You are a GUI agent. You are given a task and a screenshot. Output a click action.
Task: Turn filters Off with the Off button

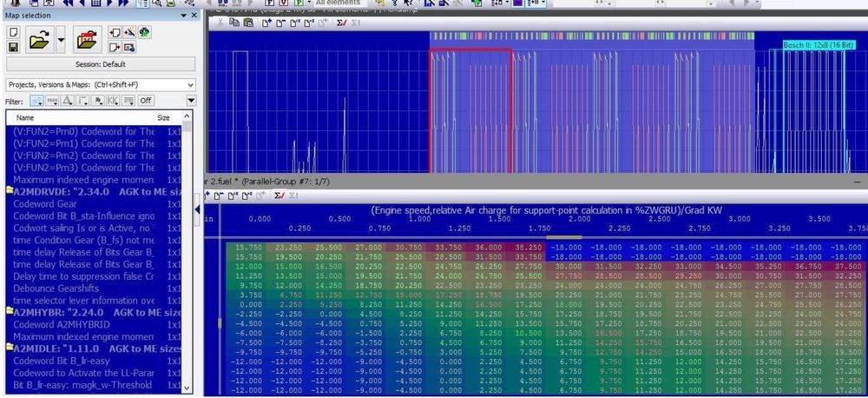tap(146, 100)
